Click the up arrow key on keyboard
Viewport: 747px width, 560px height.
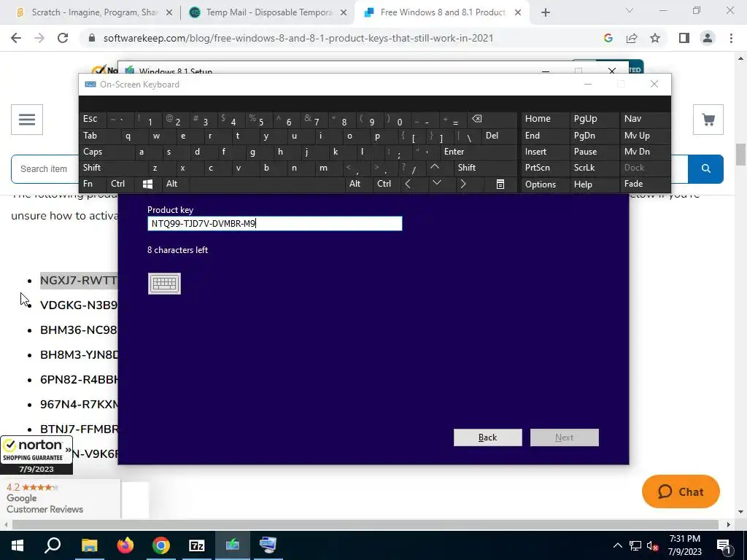[x=435, y=168]
